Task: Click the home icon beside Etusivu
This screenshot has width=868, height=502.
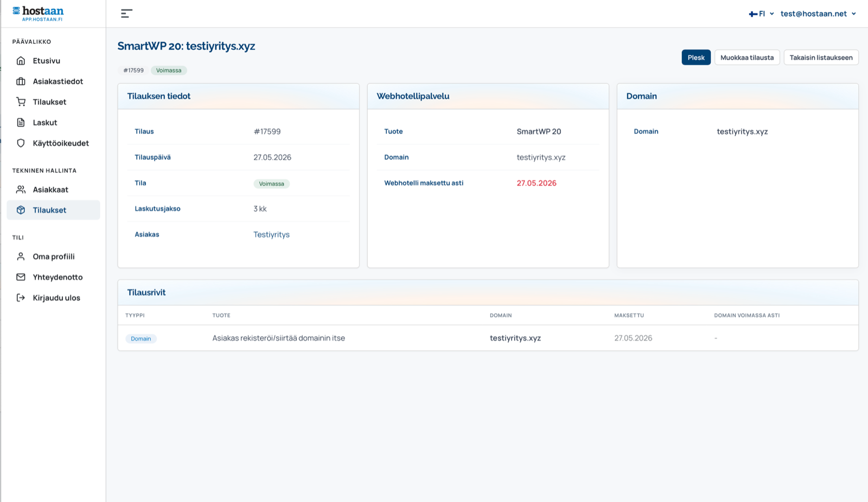Action: (x=21, y=61)
